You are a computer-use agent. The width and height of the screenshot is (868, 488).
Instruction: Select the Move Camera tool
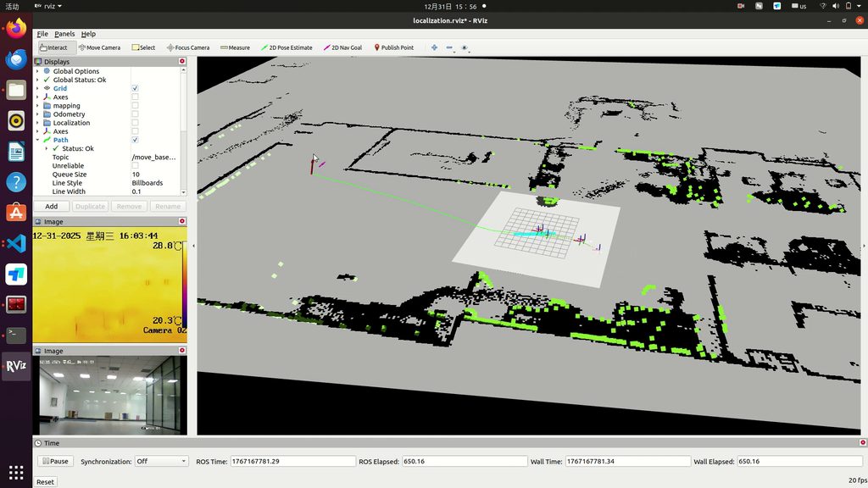point(99,47)
